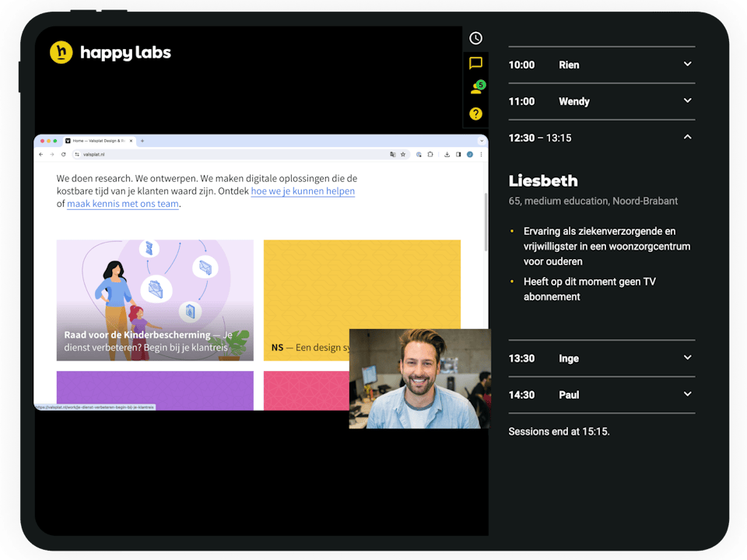Click the presenter webcam video

coord(419,379)
